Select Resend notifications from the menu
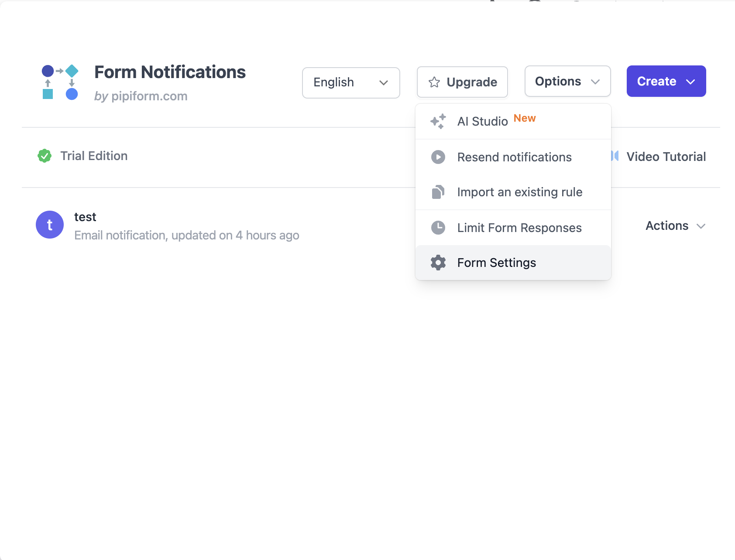This screenshot has width=735, height=560. tap(514, 157)
